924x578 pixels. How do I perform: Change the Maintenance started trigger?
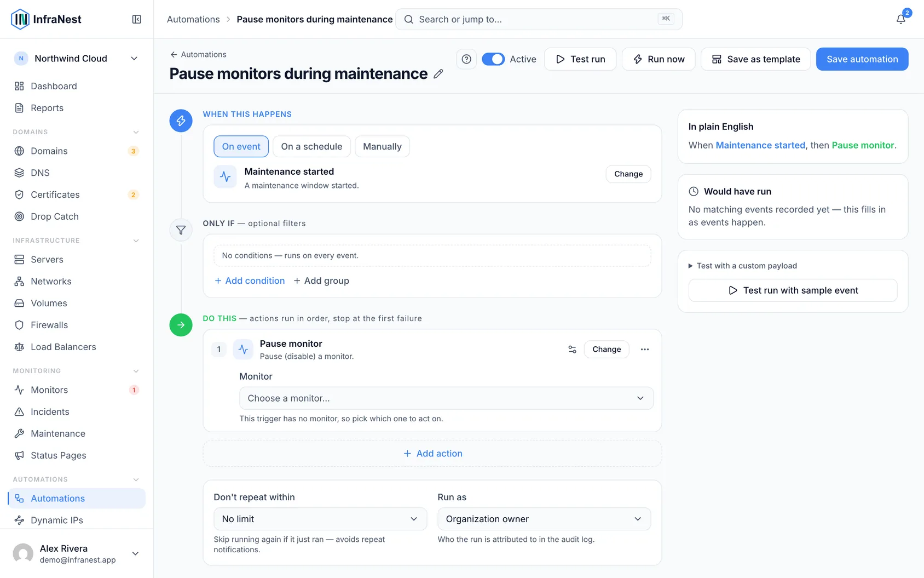pyautogui.click(x=628, y=174)
